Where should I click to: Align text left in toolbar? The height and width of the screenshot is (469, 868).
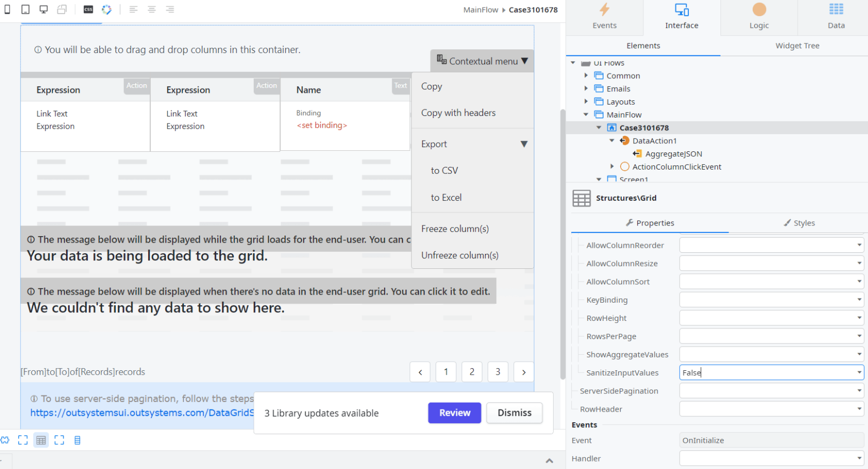click(x=134, y=10)
